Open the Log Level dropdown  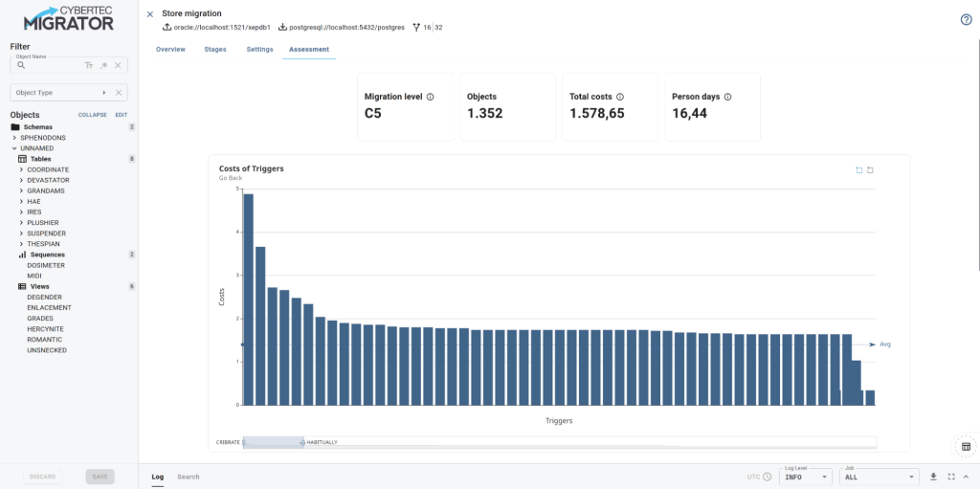(806, 477)
